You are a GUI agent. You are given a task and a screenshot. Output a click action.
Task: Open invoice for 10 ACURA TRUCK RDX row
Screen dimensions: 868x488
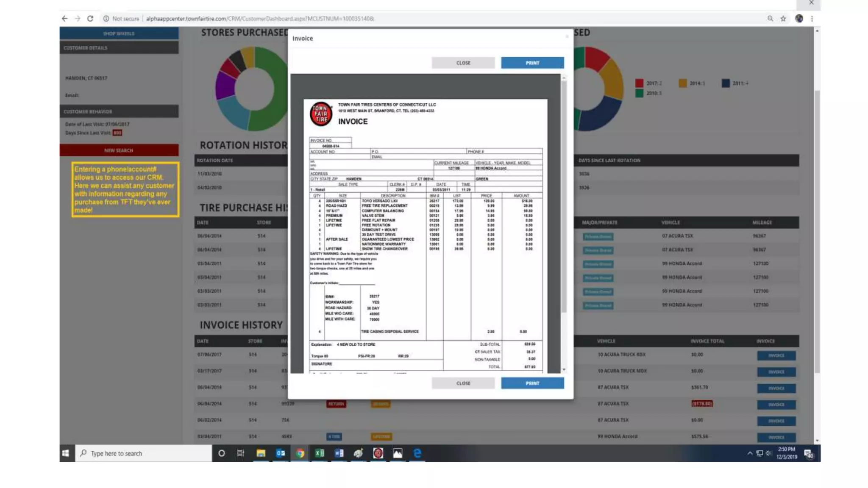tap(776, 355)
